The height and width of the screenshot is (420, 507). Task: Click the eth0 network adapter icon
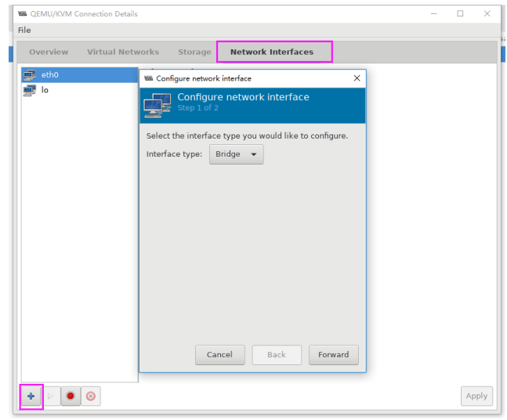30,75
